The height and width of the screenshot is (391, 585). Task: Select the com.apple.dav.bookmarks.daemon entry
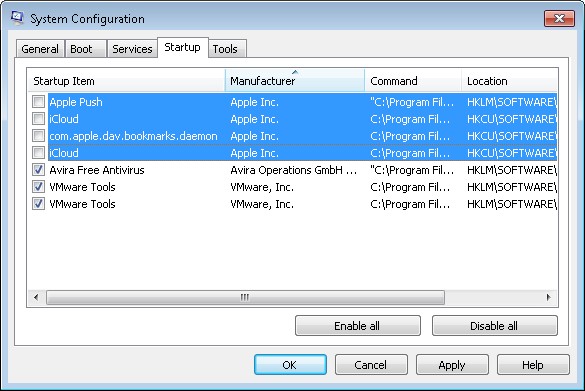pyautogui.click(x=133, y=136)
